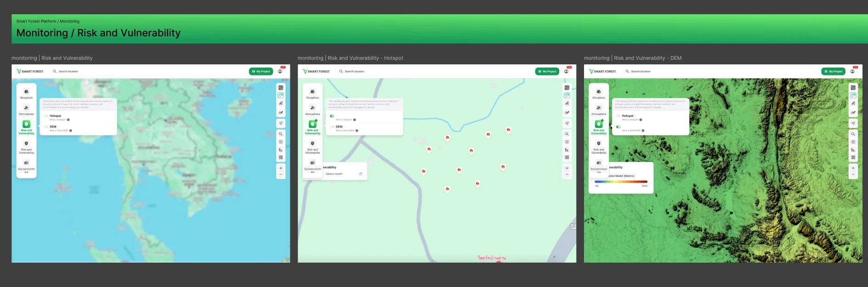
Task: Select active green Risk and Vulnerability in Hotspot frame
Action: [x=312, y=127]
